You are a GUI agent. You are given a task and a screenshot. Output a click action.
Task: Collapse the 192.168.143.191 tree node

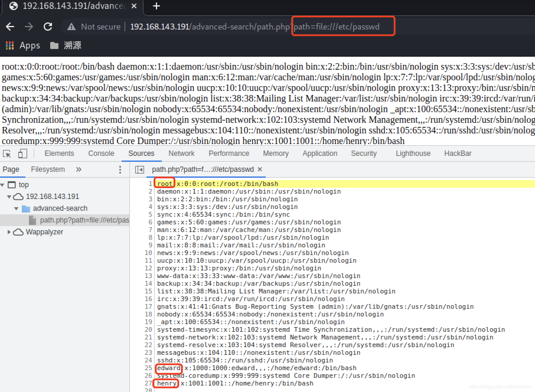[x=9, y=197]
